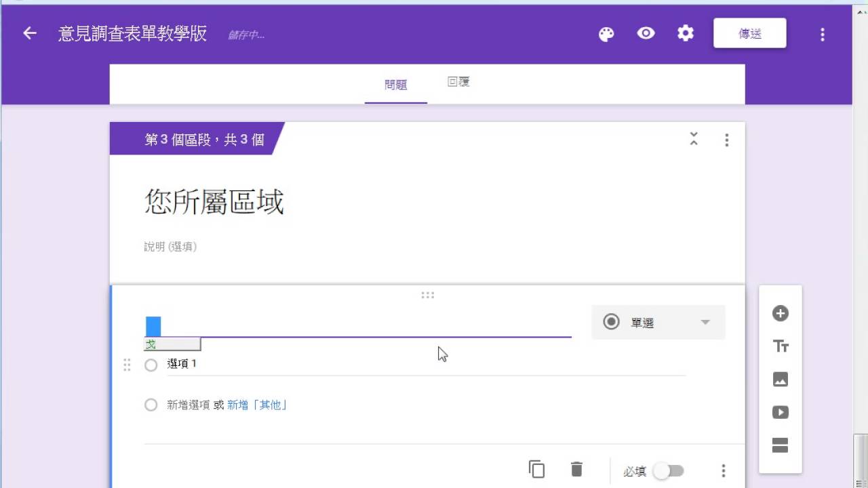The image size is (868, 488).
Task: Open the top-right more options menu
Action: coord(823,34)
